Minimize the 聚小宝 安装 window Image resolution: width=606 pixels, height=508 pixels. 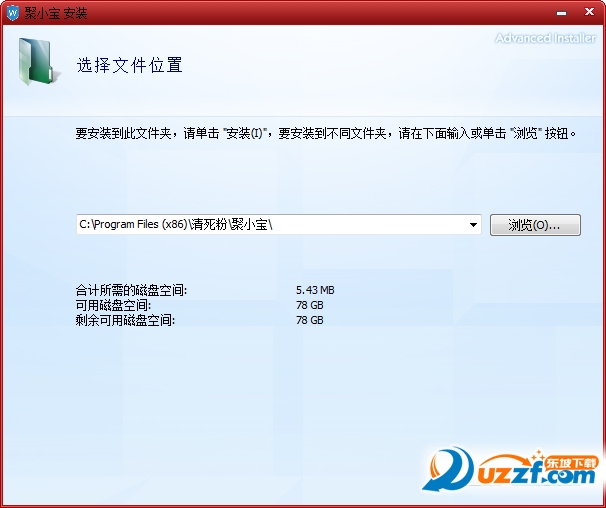click(x=561, y=13)
